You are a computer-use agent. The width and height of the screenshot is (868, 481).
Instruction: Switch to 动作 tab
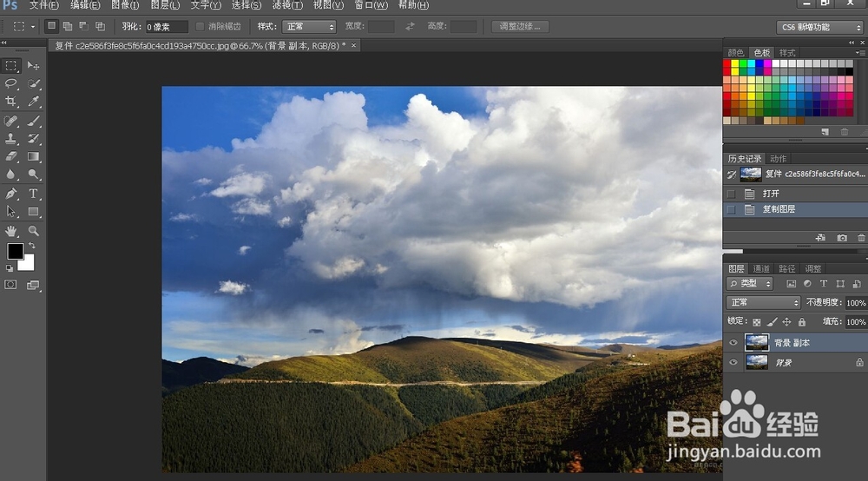coord(778,158)
